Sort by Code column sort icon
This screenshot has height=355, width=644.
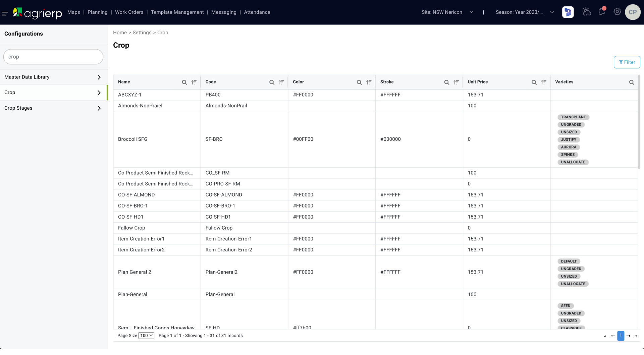(281, 82)
